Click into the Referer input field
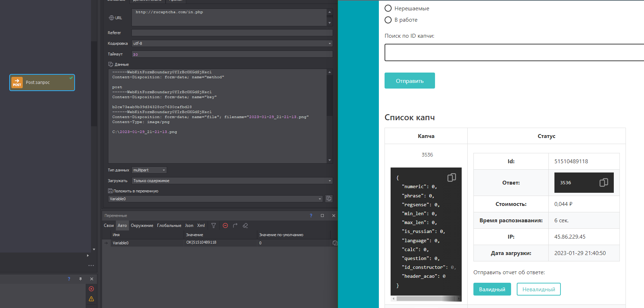The image size is (644, 308). (x=232, y=33)
